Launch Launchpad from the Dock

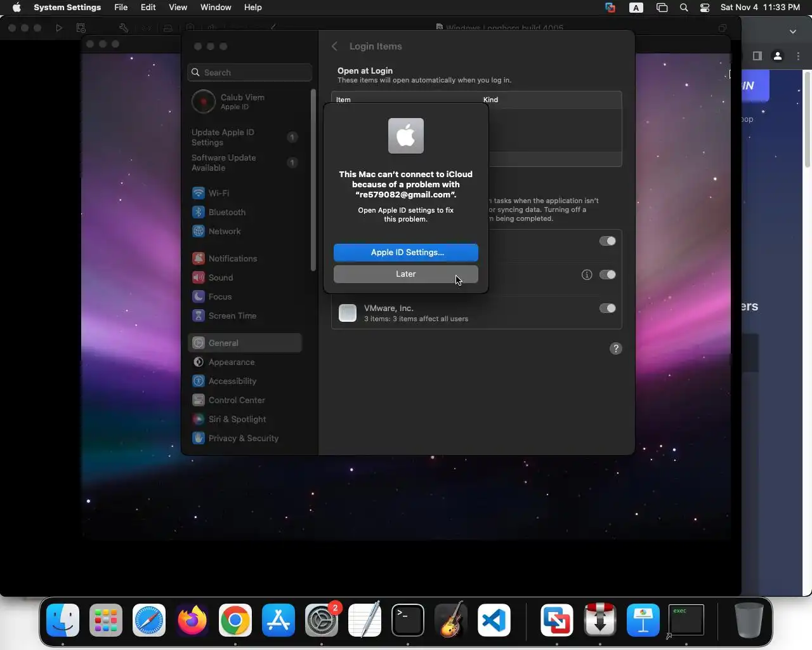pos(106,620)
